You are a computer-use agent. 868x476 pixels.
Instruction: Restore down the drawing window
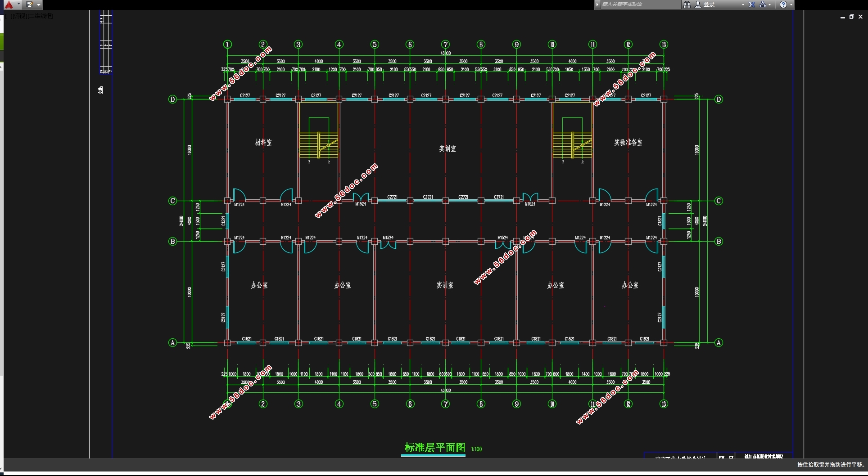[x=852, y=17]
